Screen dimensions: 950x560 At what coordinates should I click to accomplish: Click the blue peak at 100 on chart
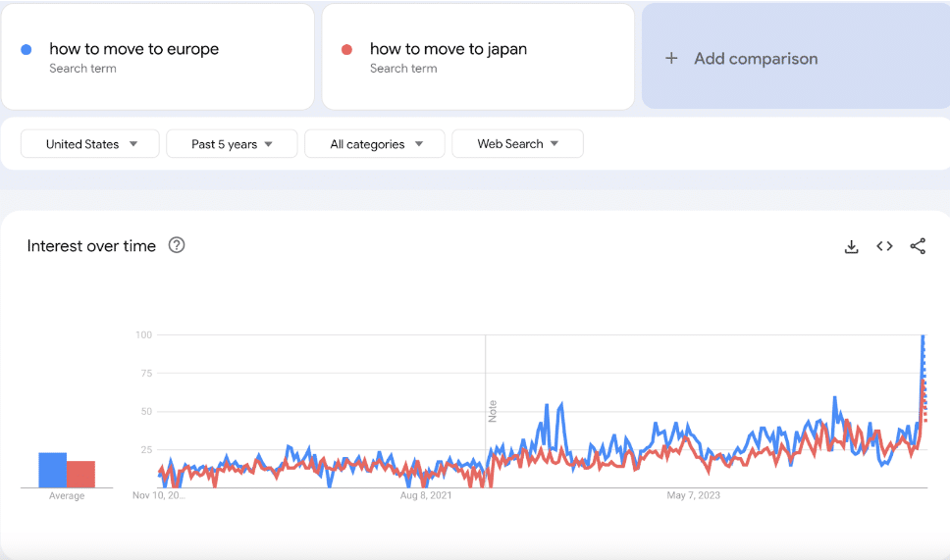coord(923,336)
